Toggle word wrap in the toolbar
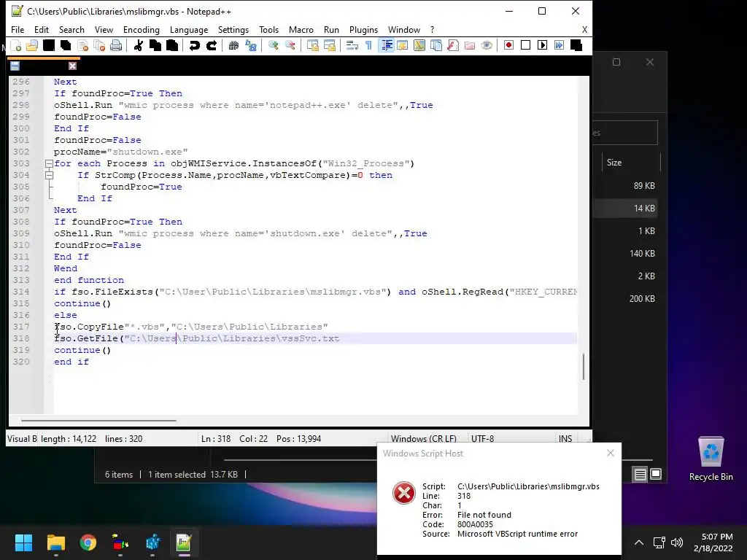 tap(352, 45)
